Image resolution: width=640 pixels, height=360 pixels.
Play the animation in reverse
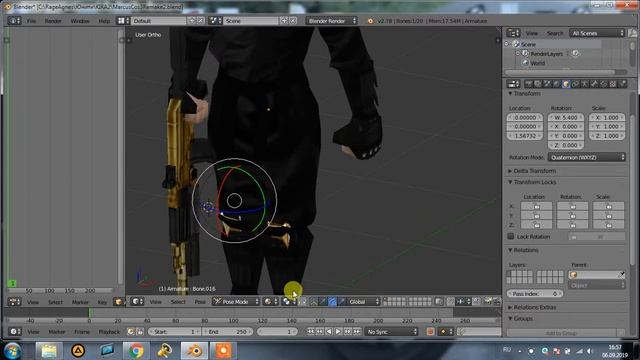coord(329,332)
